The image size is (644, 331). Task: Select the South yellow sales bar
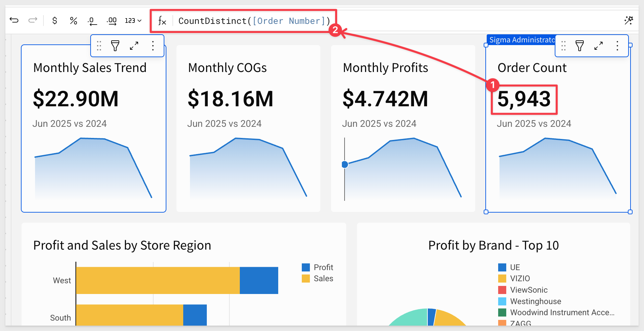point(130,315)
